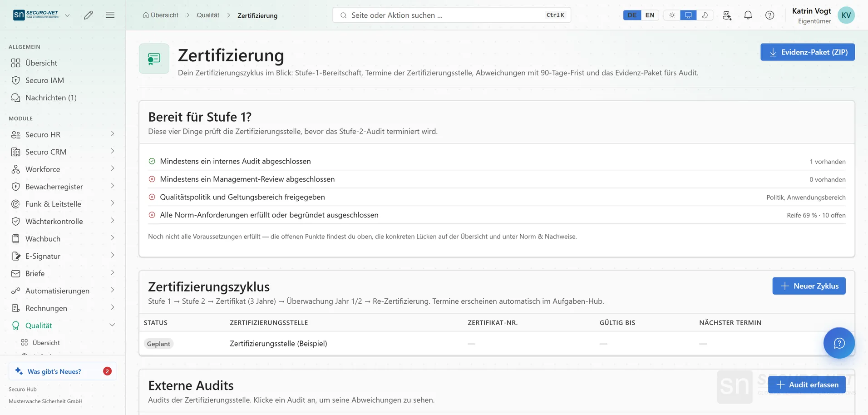Switch language to DE
The image size is (868, 415).
coord(632,15)
